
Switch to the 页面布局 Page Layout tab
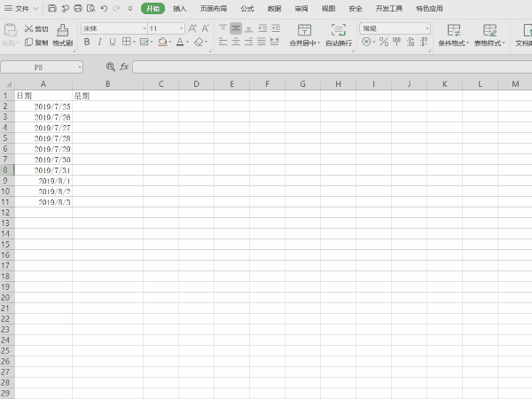pyautogui.click(x=214, y=9)
